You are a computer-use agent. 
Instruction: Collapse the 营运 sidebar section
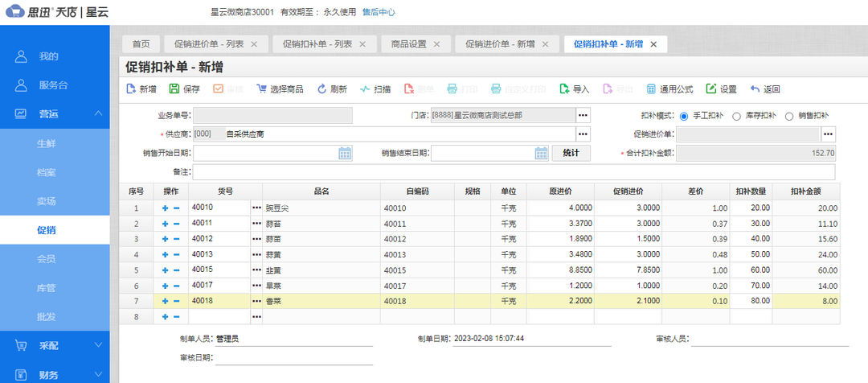point(98,113)
